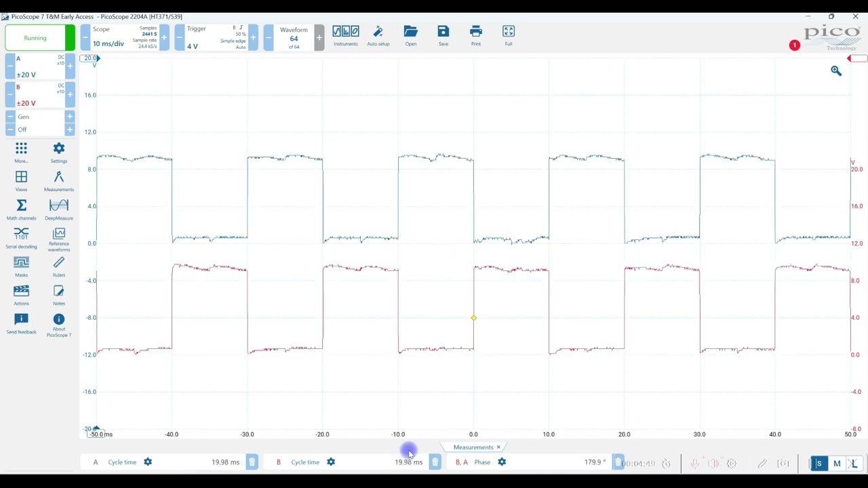Open channel A options

click(x=40, y=66)
